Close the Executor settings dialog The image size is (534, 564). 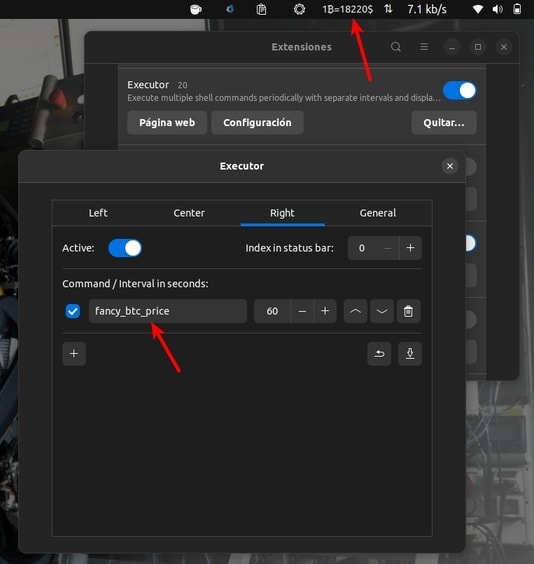point(449,166)
